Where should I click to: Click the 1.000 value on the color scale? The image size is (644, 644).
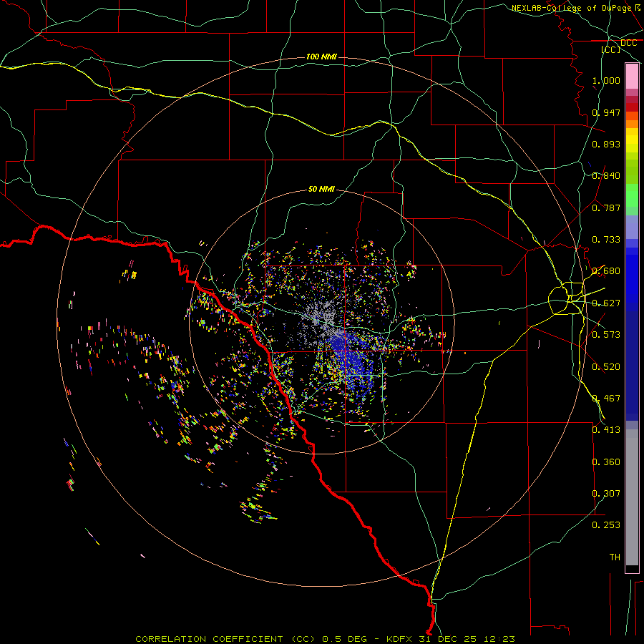pos(606,80)
